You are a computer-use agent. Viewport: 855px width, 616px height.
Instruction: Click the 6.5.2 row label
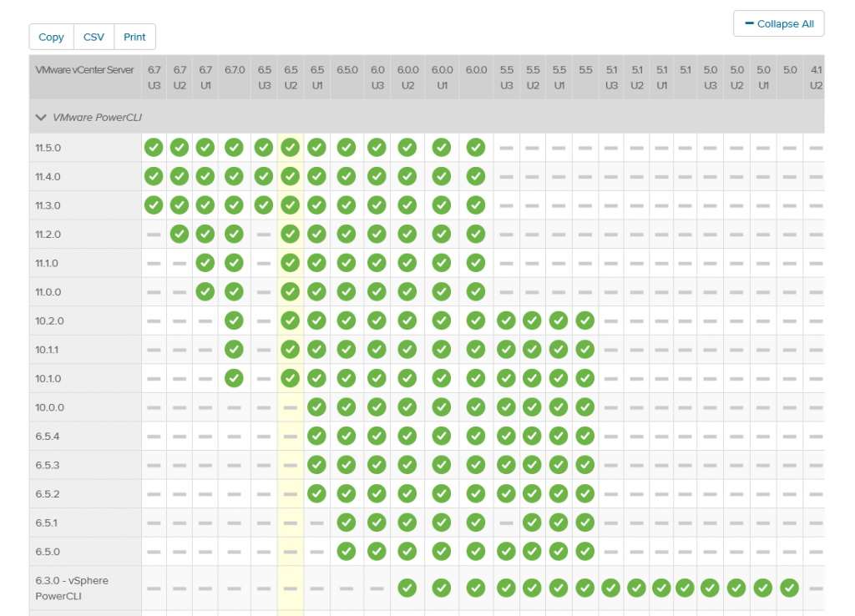pos(48,494)
